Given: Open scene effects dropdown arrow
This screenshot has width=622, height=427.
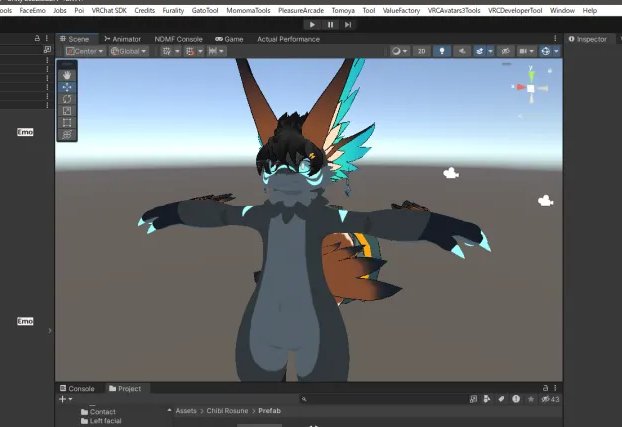Looking at the screenshot, I should point(490,51).
